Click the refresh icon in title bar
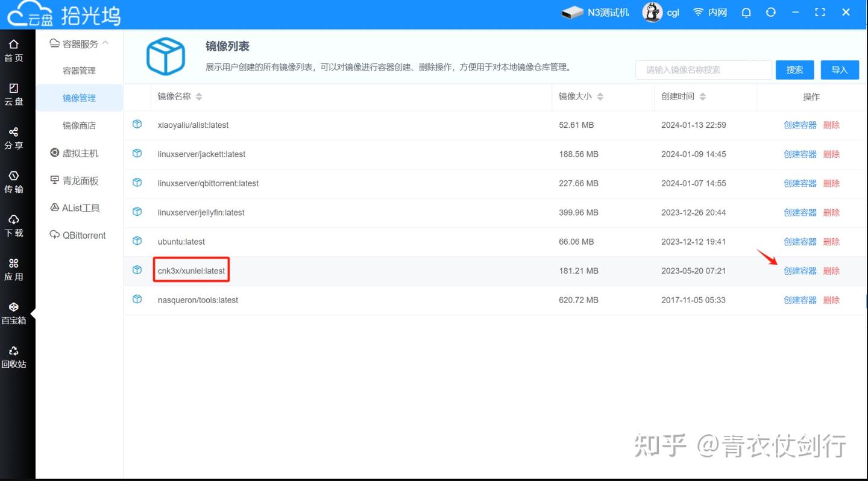This screenshot has height=481, width=868. [771, 12]
